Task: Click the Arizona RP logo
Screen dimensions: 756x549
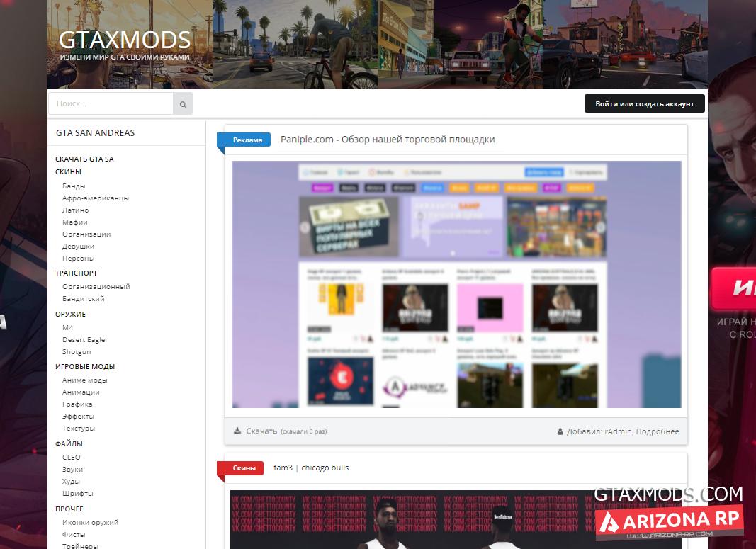Action: click(669, 523)
